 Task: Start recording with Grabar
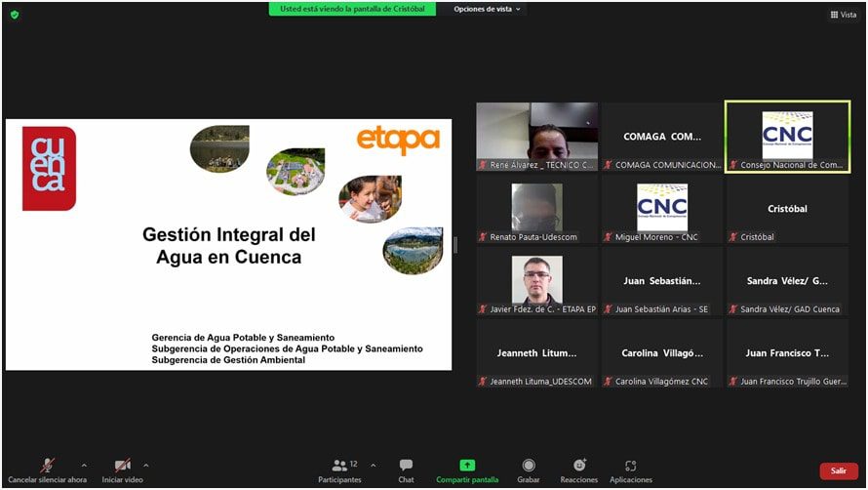(529, 470)
